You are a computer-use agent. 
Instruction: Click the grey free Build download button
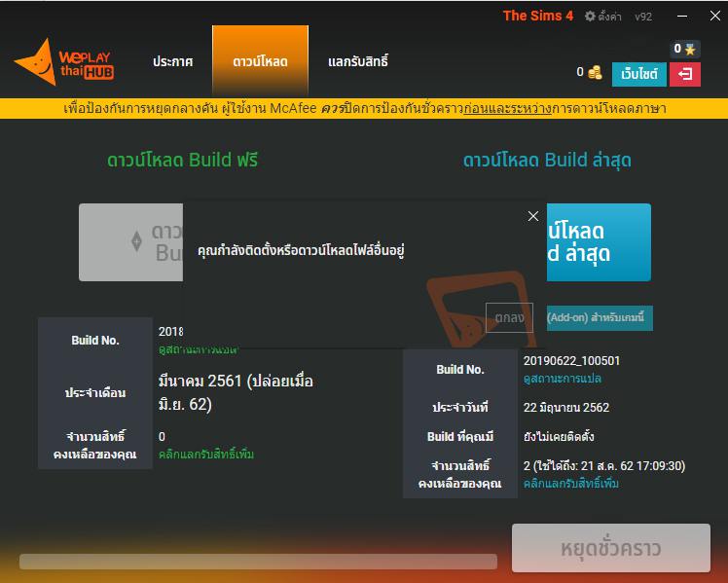click(131, 242)
